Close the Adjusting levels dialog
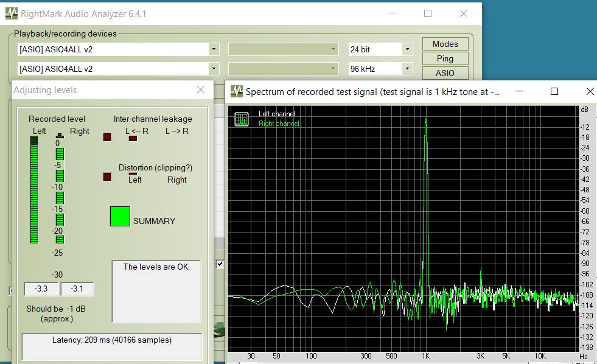The width and height of the screenshot is (597, 364). click(x=201, y=89)
